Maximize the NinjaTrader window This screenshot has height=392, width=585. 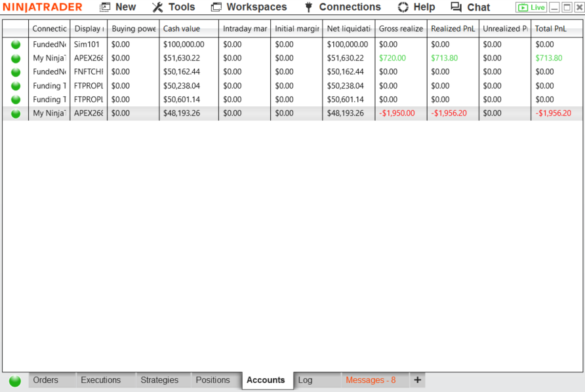(x=567, y=7)
